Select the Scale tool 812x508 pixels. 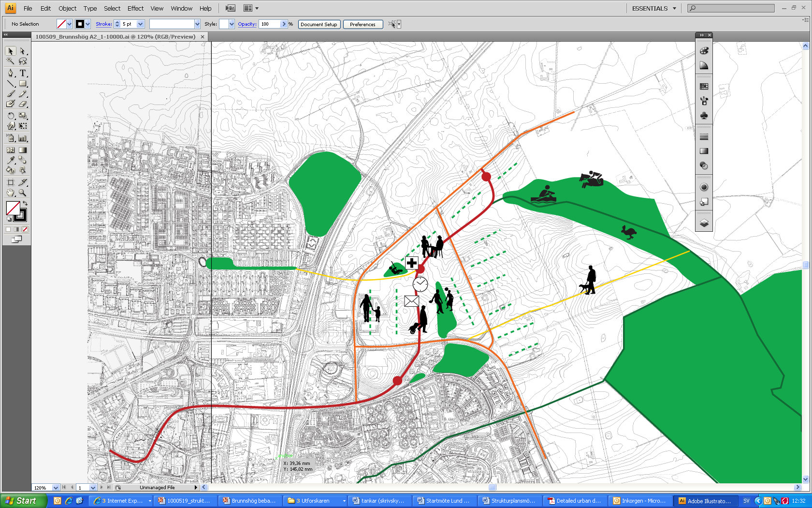point(22,116)
